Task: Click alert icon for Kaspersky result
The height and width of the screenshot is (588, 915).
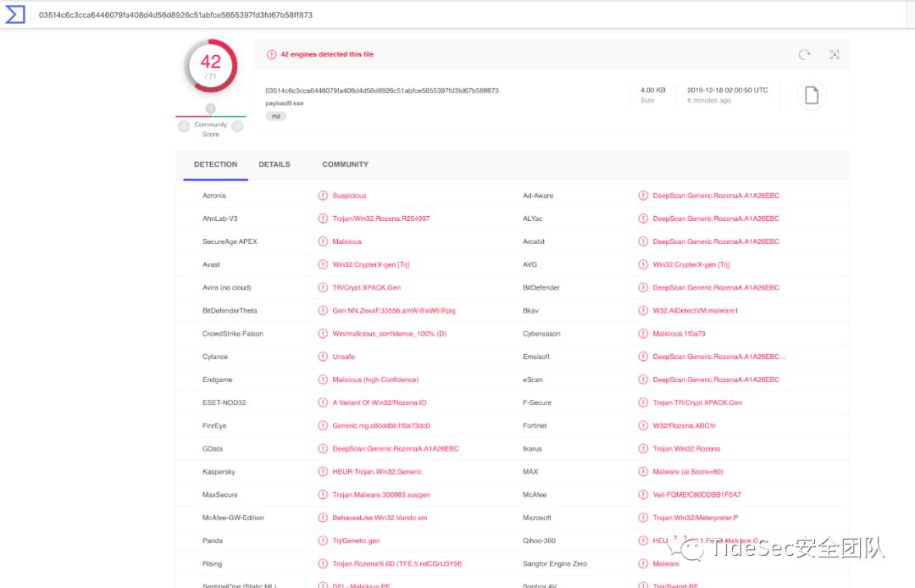Action: click(323, 471)
